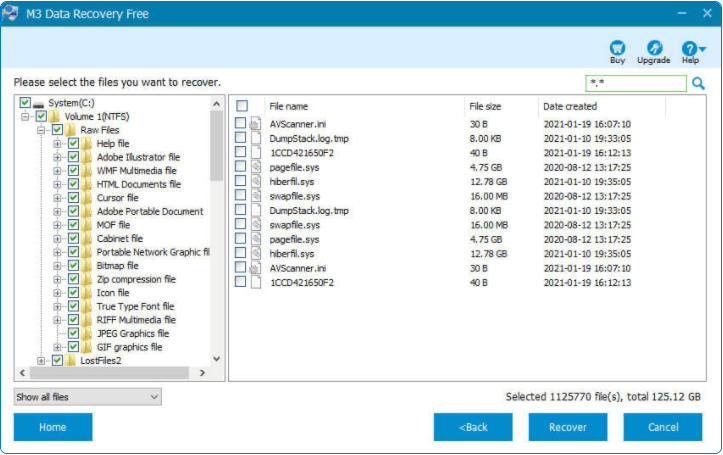
Task: Click the Upgrade icon
Action: (x=654, y=48)
